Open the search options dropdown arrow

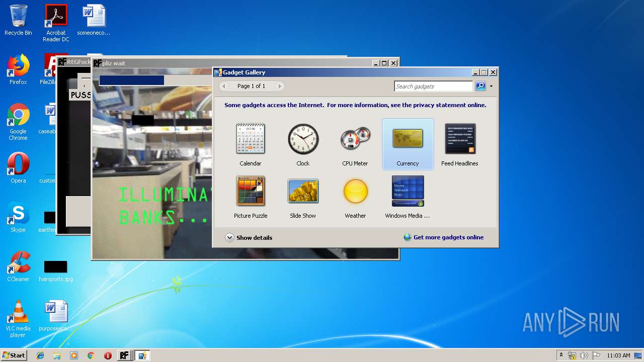(491, 86)
